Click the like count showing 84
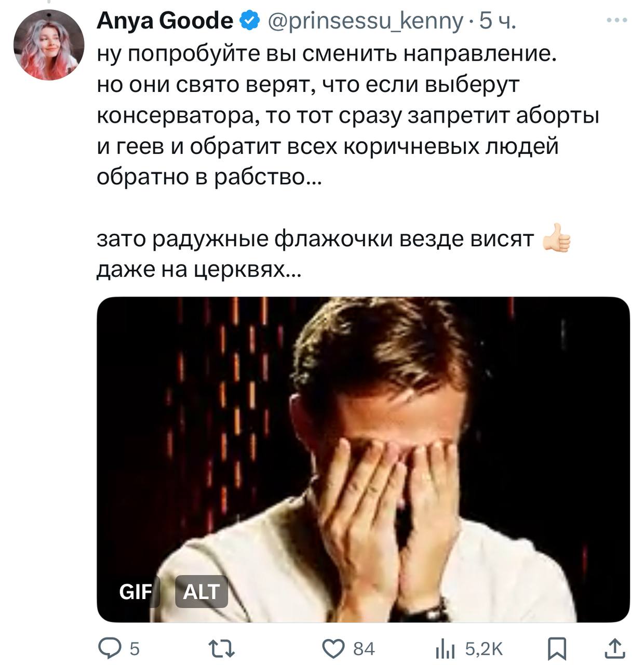Image resolution: width=644 pixels, height=665 pixels. pos(364,648)
